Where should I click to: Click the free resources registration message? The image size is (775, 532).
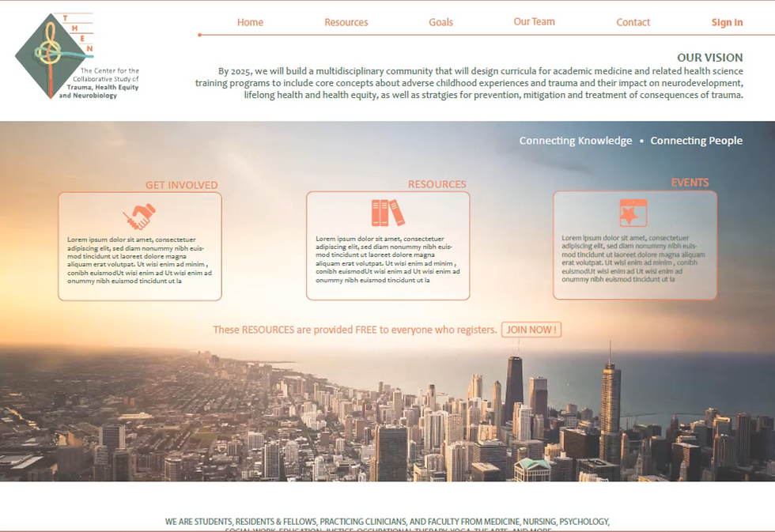pos(353,330)
